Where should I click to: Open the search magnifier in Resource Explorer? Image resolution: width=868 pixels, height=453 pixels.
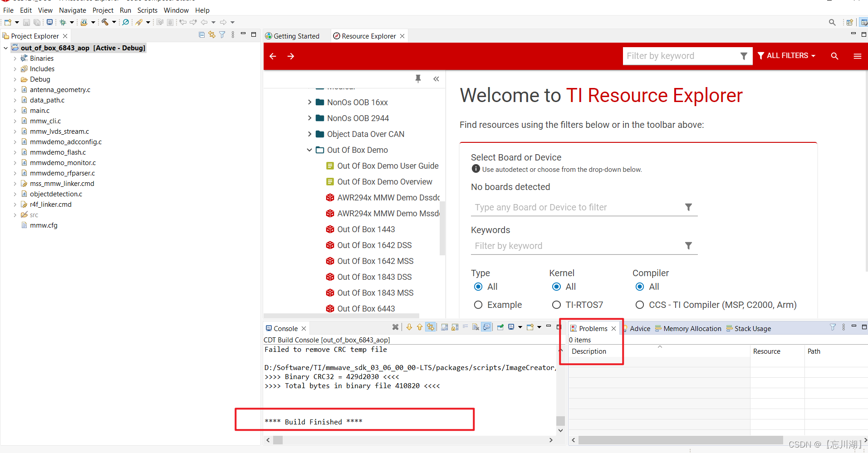(x=834, y=56)
